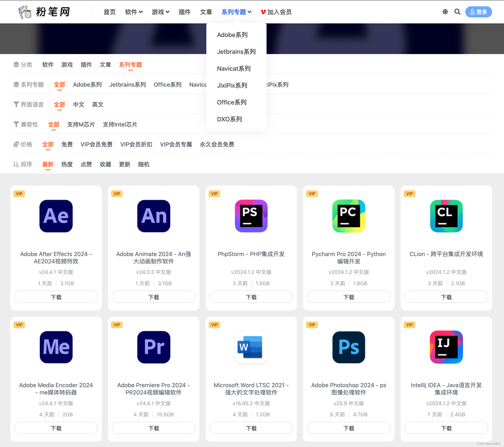
Task: Download PhpStorm
Action: point(251,297)
